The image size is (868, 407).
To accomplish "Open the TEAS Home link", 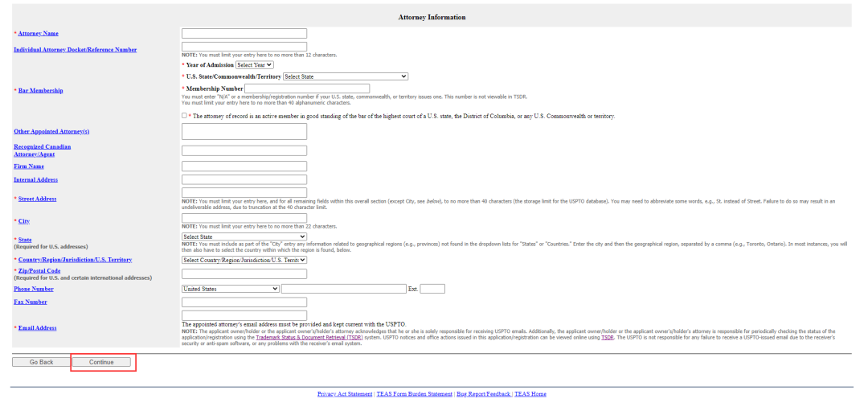I will click(x=530, y=394).
